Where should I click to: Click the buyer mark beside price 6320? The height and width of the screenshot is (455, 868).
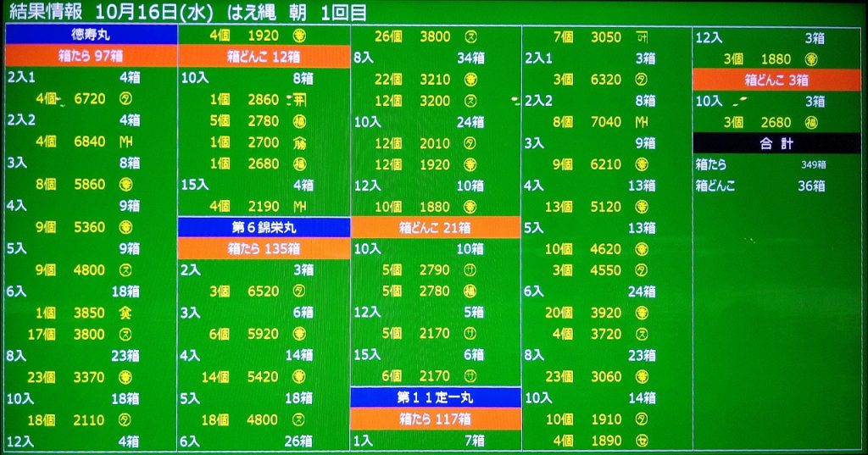642,80
